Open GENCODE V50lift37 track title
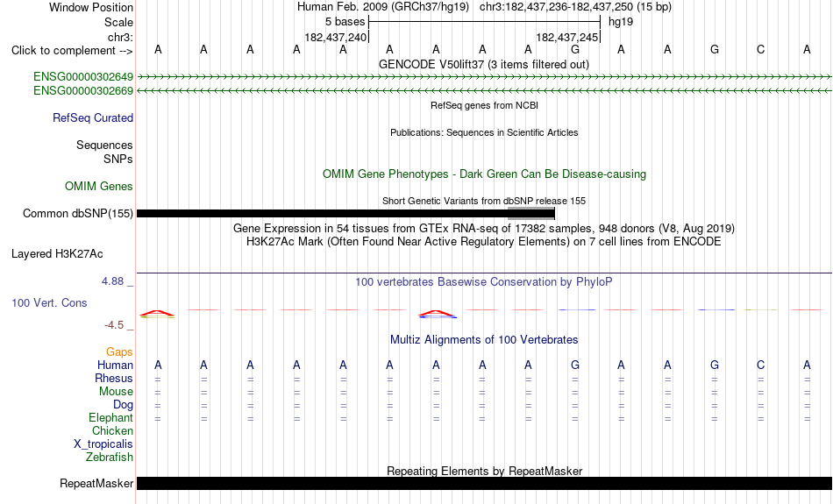The height and width of the screenshot is (504, 833). pos(484,64)
